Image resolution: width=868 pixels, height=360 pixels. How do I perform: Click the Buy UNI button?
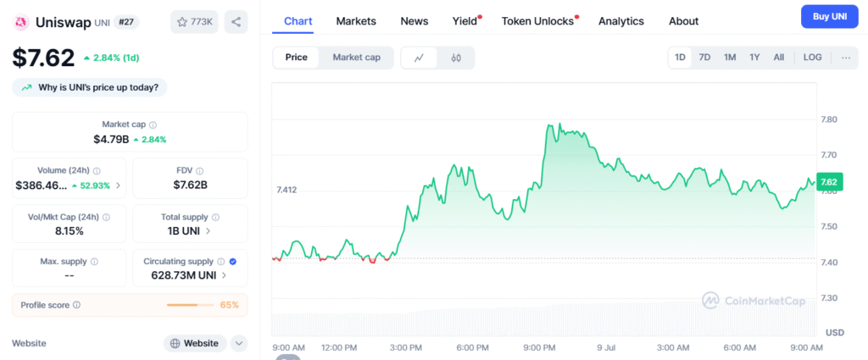click(829, 17)
